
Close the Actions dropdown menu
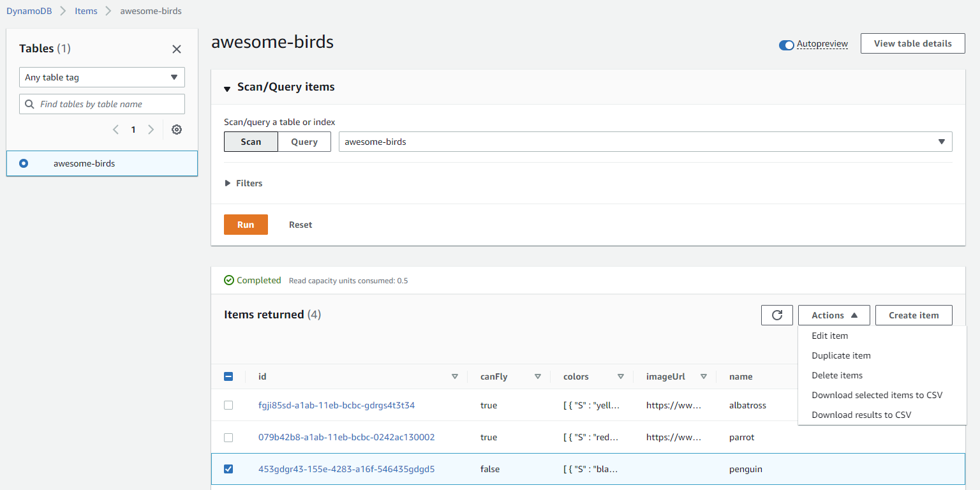pyautogui.click(x=834, y=315)
